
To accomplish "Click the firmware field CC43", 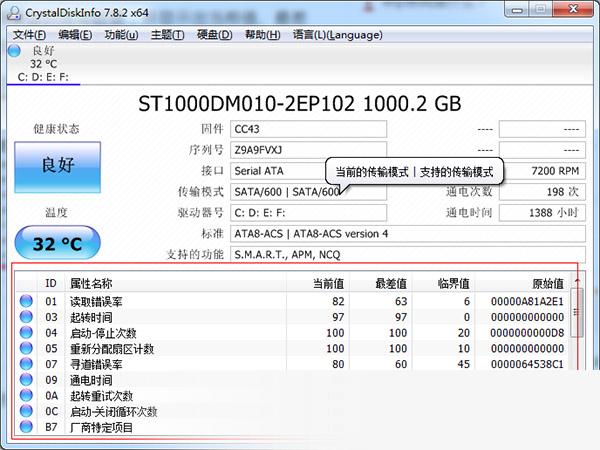I will coord(308,129).
